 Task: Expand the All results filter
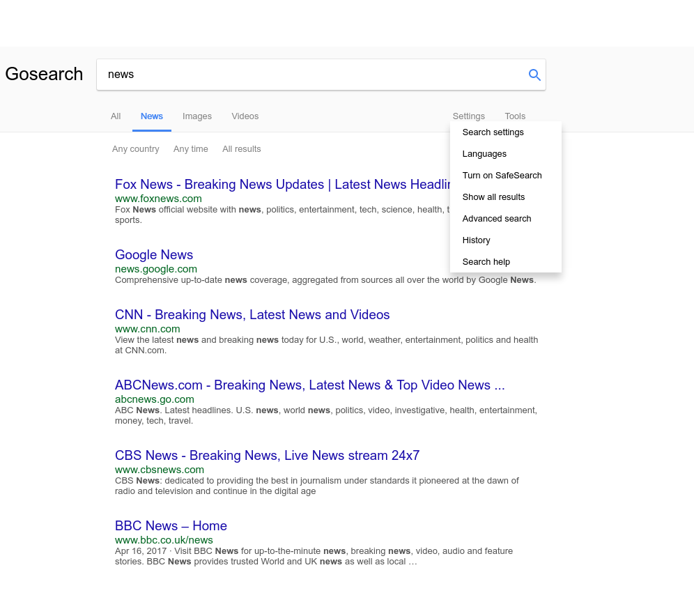point(242,149)
